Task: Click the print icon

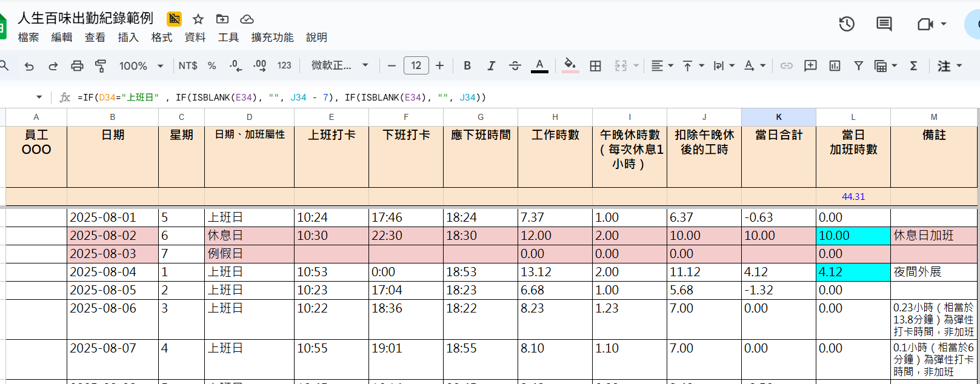Action: [77, 66]
